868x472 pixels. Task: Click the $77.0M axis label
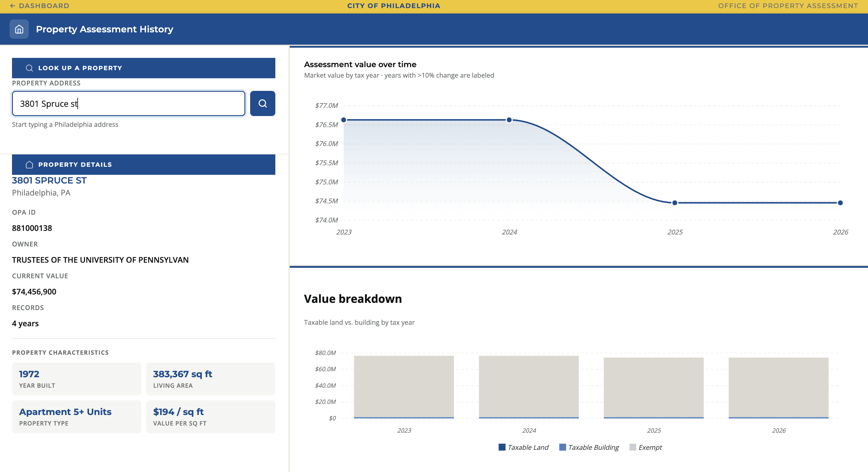[326, 106]
